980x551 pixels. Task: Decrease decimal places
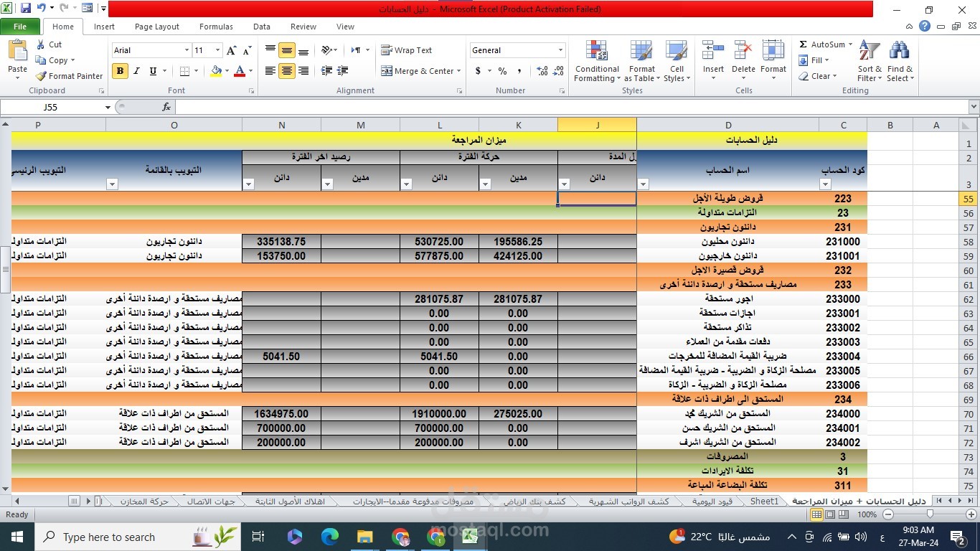[x=559, y=71]
